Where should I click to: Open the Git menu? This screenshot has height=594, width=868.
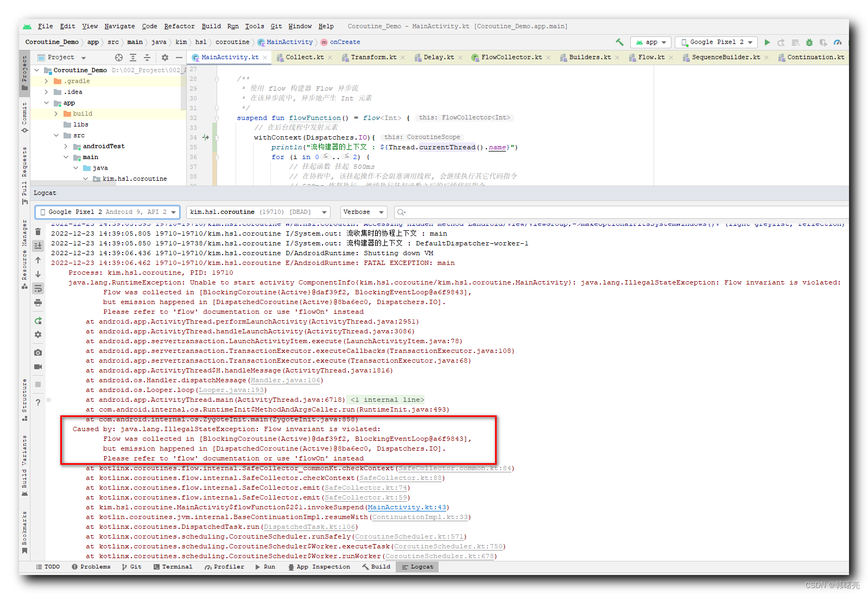tap(276, 26)
